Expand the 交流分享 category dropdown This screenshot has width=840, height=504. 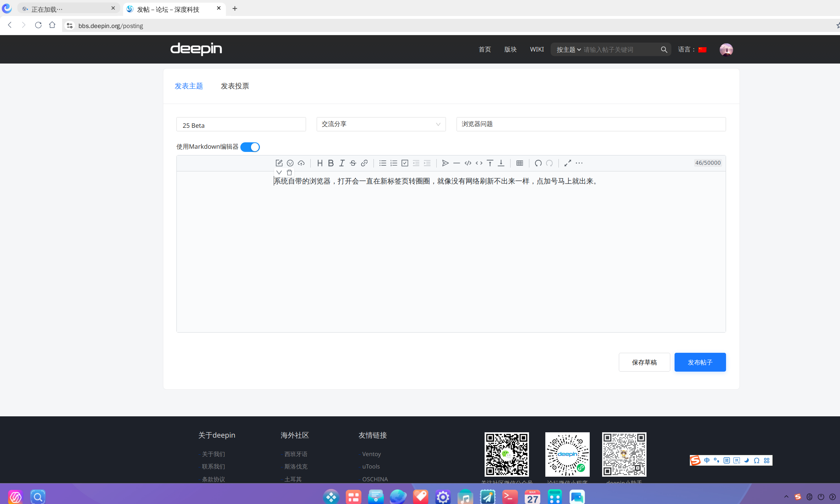381,124
